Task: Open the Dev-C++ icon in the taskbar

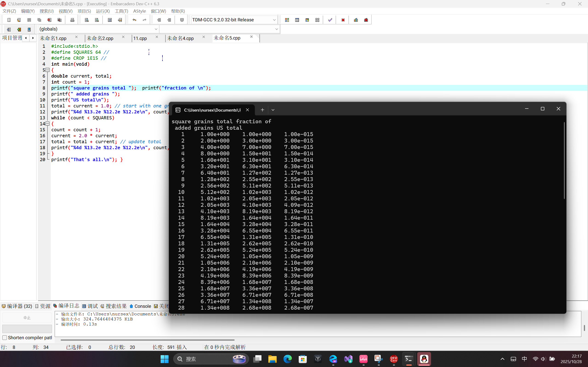Action: pyautogui.click(x=394, y=359)
